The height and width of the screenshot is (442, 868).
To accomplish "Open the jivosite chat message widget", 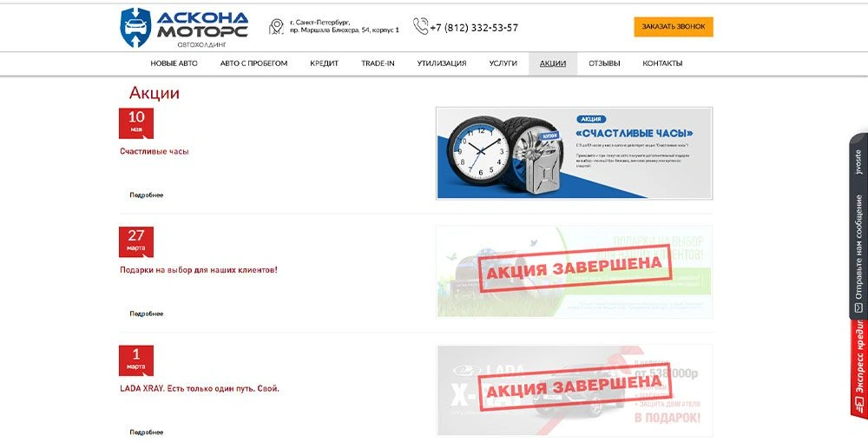I will coord(858,226).
